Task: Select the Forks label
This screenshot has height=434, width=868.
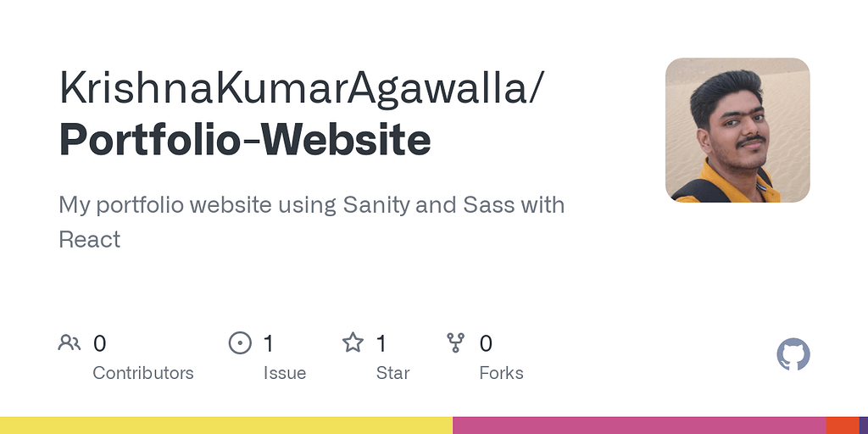Action: [502, 373]
